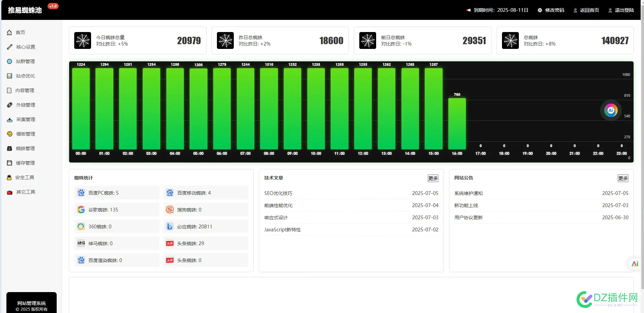The image size is (644, 313).
Task: Click the 核心设置 wrench icon
Action: pyautogui.click(x=9, y=47)
